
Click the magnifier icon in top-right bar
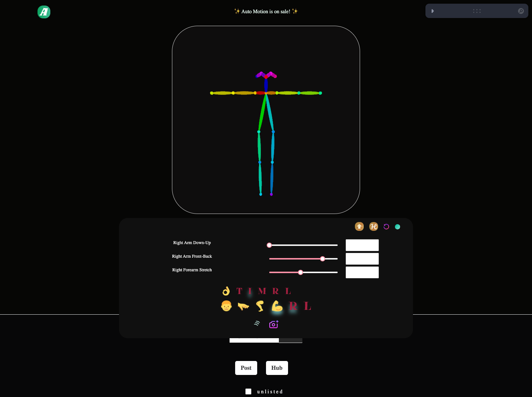pyautogui.click(x=521, y=11)
